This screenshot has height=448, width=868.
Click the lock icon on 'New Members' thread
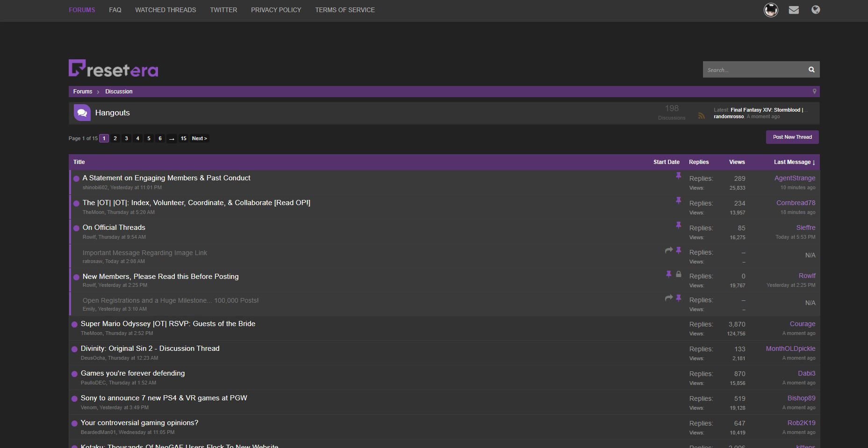(x=678, y=274)
